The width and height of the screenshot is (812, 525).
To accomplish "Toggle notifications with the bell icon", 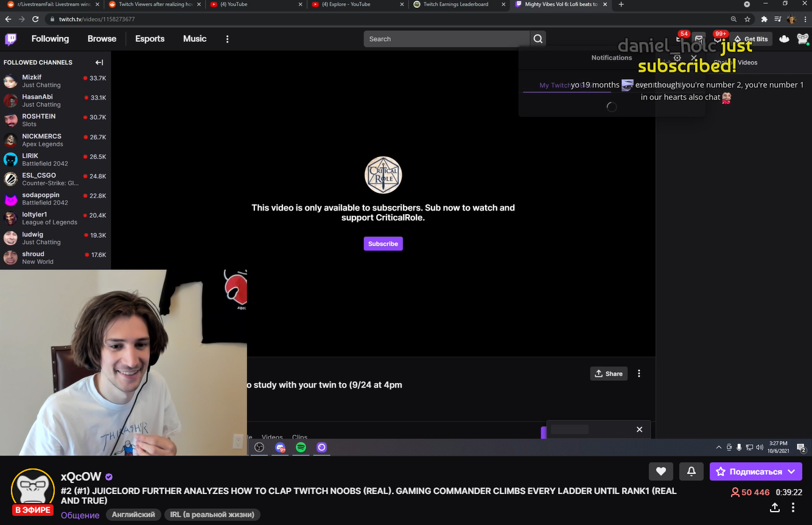I will point(691,471).
